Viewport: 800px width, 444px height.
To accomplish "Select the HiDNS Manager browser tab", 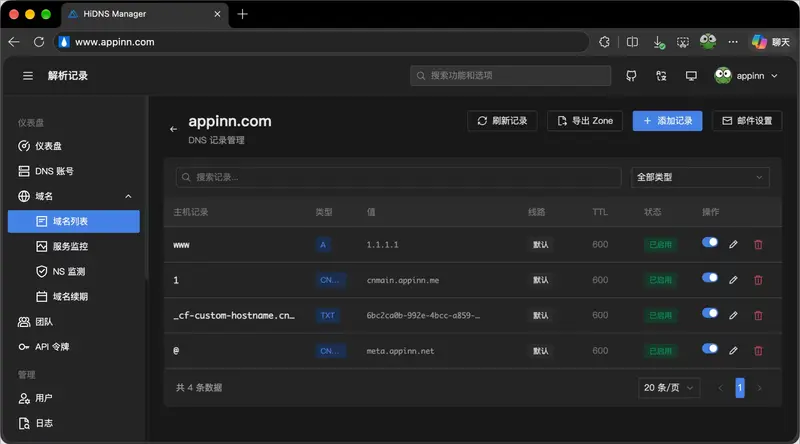I will [x=144, y=14].
